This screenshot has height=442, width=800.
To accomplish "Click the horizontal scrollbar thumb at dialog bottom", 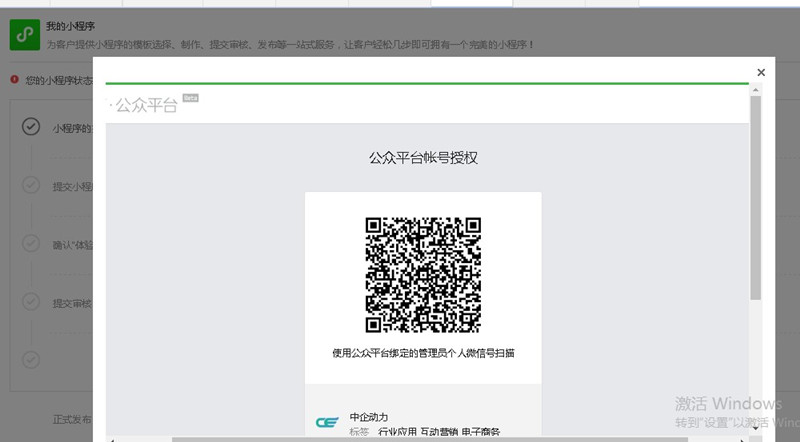I will [430, 439].
